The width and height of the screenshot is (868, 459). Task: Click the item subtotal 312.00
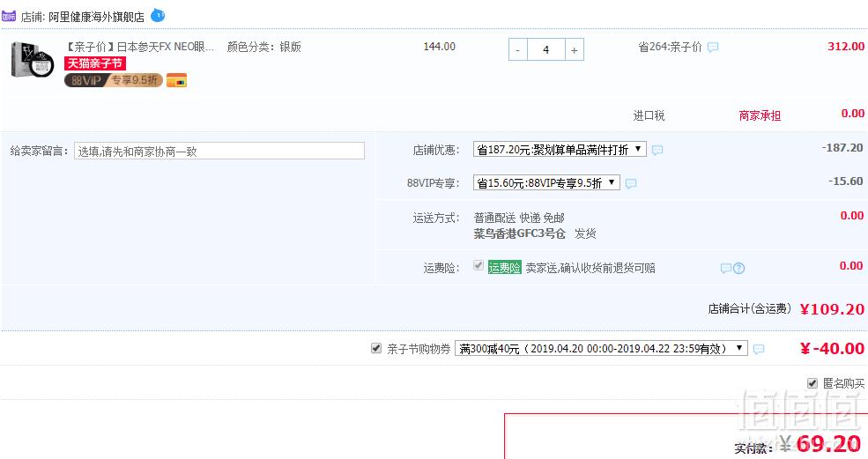tap(846, 47)
